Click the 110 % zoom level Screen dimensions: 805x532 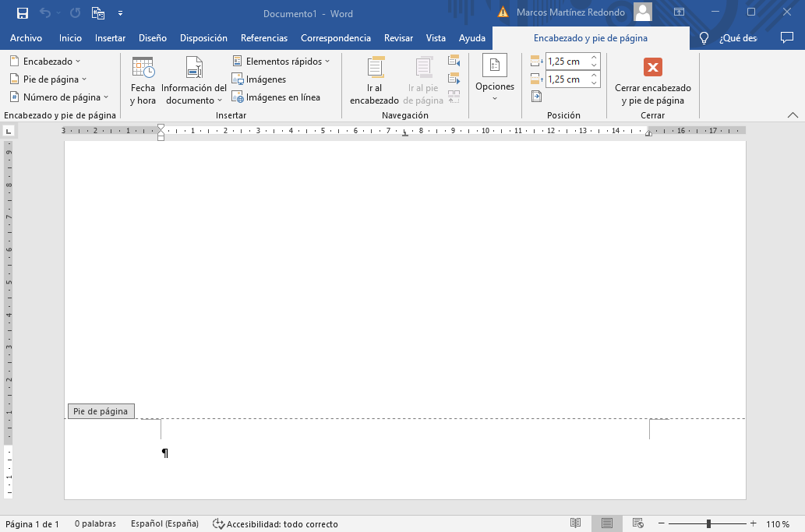pos(778,523)
